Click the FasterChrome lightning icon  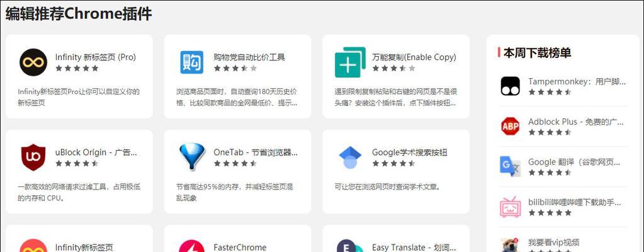coord(192,246)
